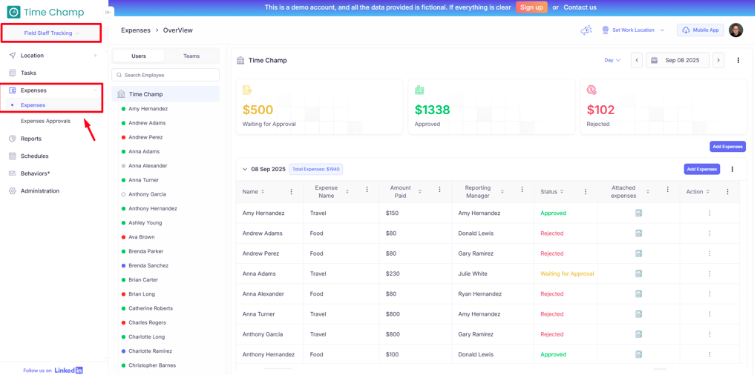This screenshot has height=385, width=755.
Task: Open Set Work Location dropdown
Action: tap(633, 30)
